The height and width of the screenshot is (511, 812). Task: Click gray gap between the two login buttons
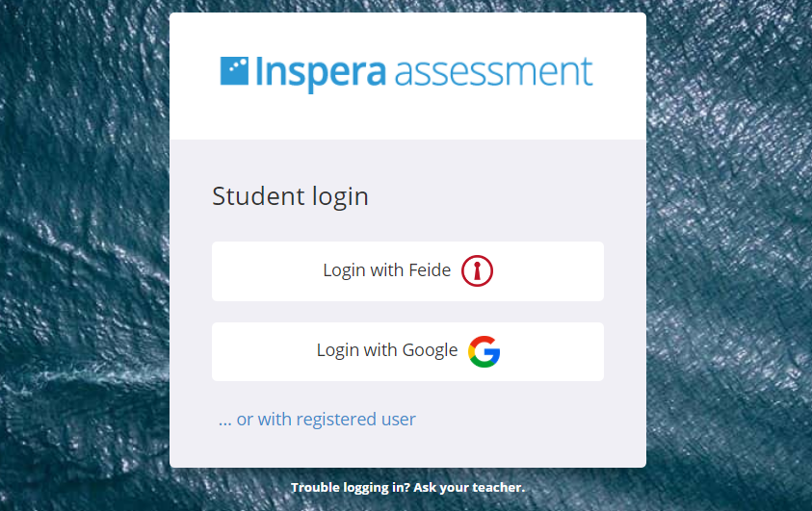pyautogui.click(x=407, y=312)
